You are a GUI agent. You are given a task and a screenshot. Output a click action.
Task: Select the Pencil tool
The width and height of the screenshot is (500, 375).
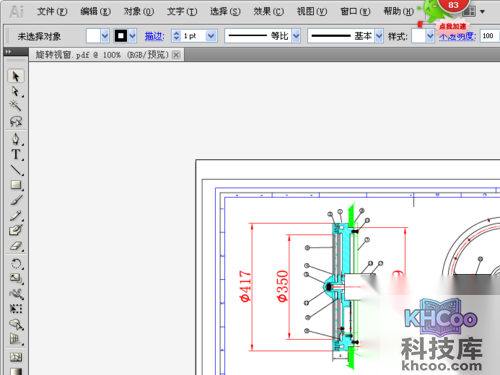[x=16, y=215]
